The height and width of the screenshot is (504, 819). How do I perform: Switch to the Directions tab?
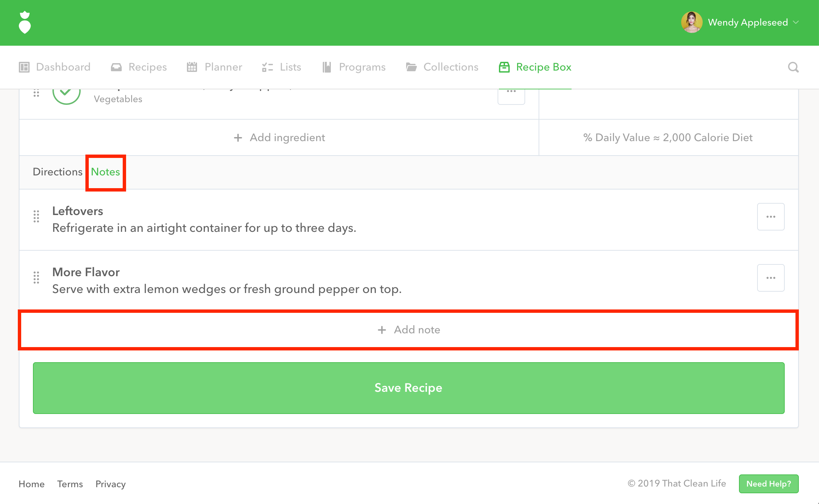57,172
